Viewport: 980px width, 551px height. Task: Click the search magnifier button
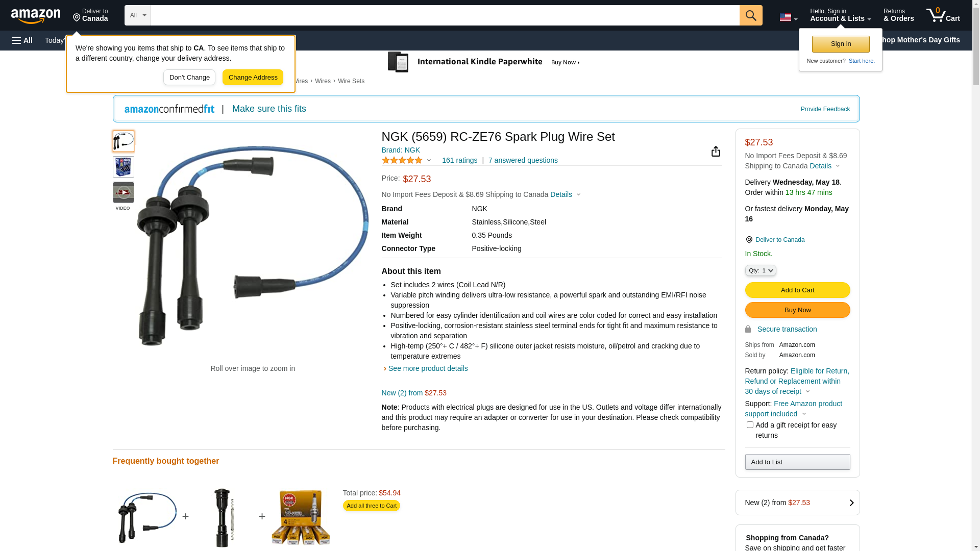coord(750,15)
